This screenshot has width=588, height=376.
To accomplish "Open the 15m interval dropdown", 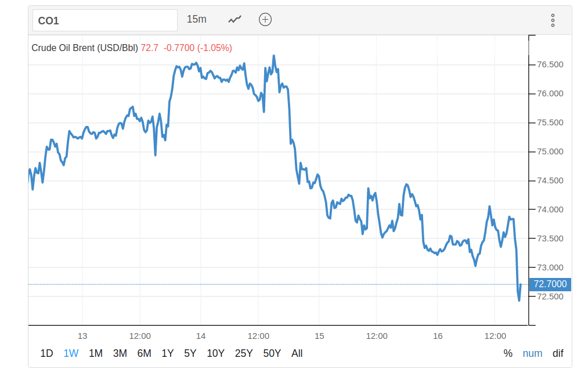I will 197,19.
